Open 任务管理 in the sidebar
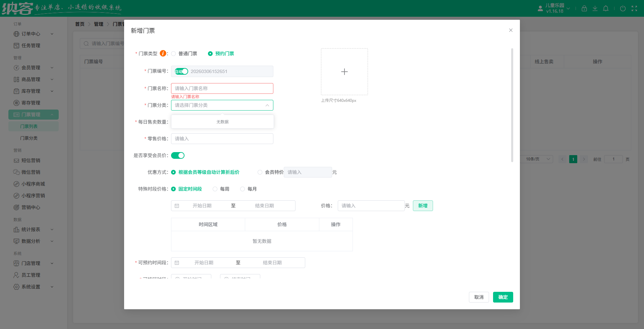 click(x=31, y=46)
